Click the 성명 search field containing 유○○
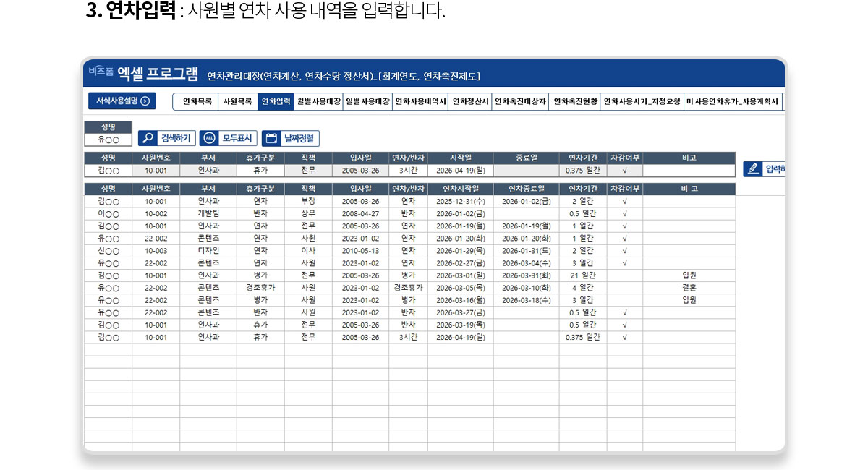The image size is (868, 470). (x=108, y=140)
